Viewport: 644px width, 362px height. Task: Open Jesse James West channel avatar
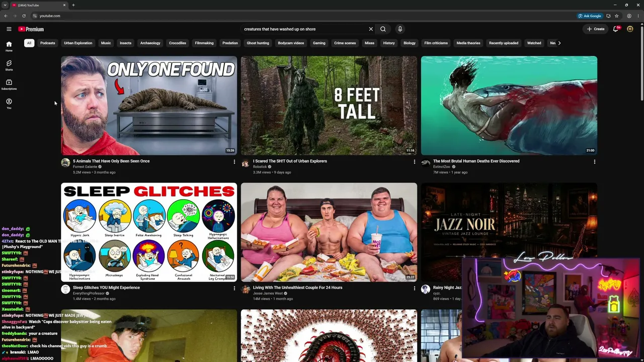click(x=246, y=289)
